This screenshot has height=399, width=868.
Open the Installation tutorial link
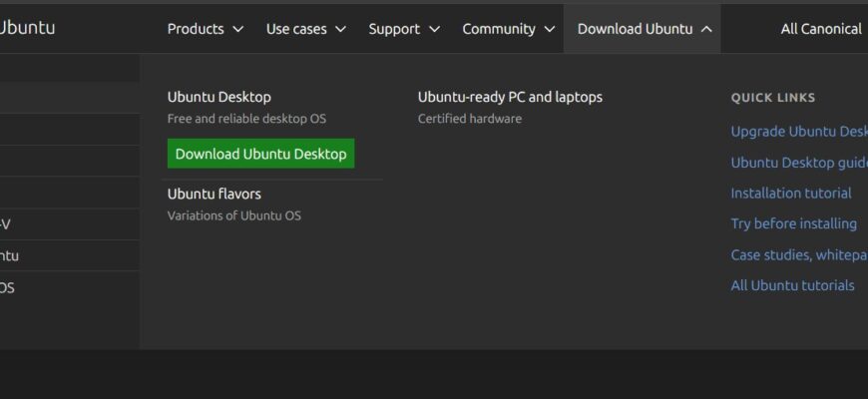point(791,194)
